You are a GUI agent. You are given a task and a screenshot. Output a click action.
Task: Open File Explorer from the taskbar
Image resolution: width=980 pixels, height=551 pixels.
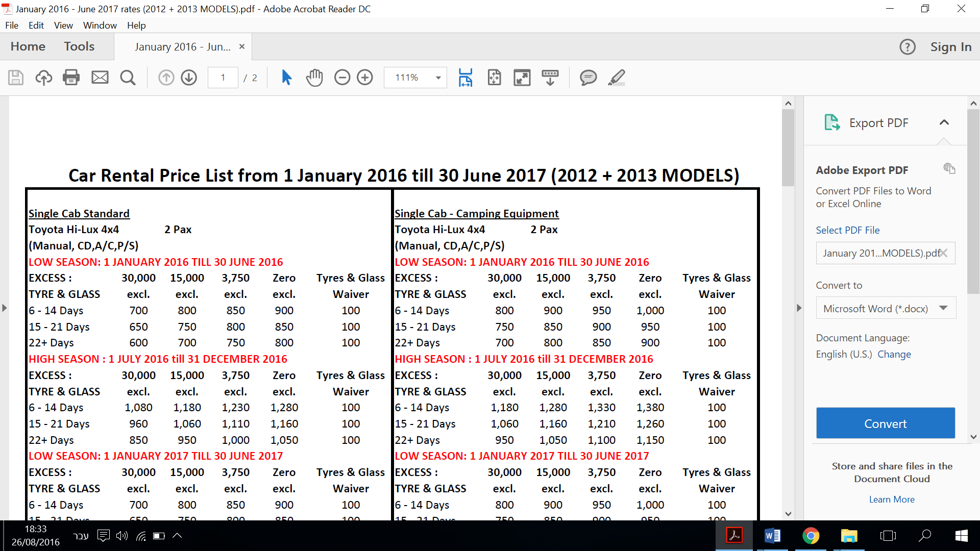(x=849, y=536)
